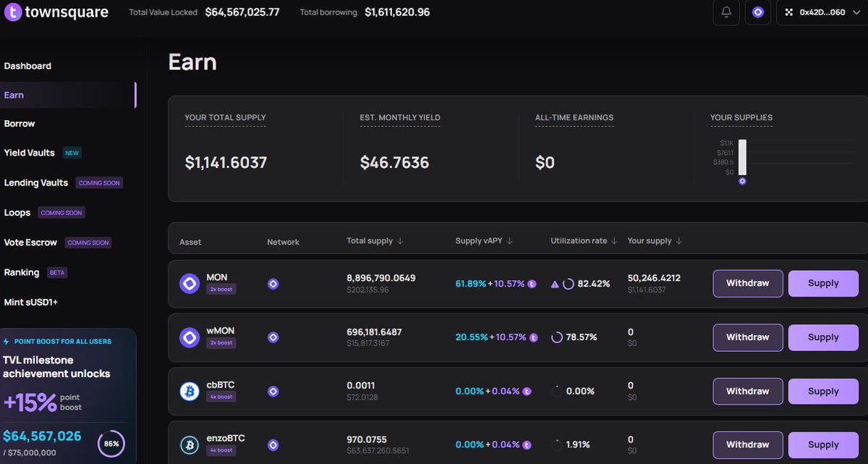Click the points token icon beside MON 10.57%
This screenshot has height=464, width=868.
[532, 284]
